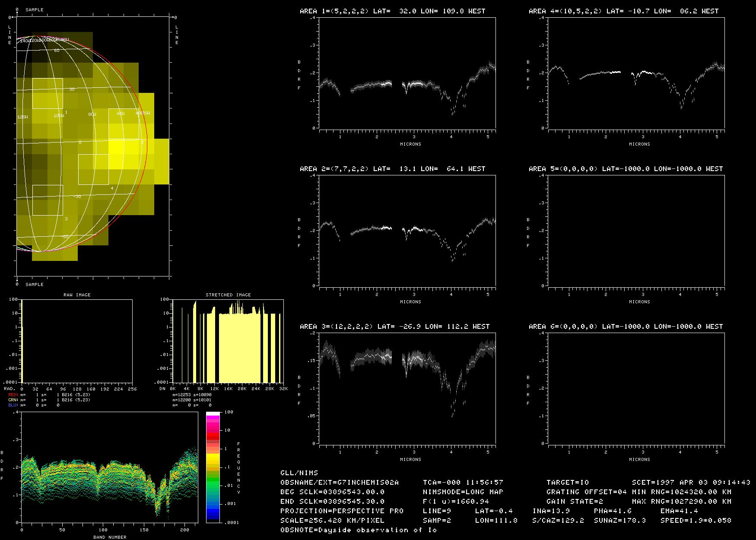756x540 pixels.
Task: Click the Area 1 spectrum plot
Action: coord(407,73)
